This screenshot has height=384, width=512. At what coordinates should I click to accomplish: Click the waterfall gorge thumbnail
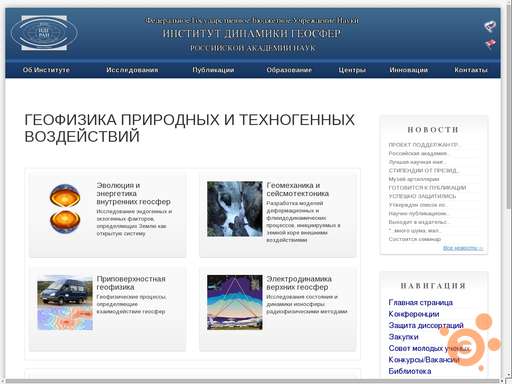pyautogui.click(x=235, y=209)
